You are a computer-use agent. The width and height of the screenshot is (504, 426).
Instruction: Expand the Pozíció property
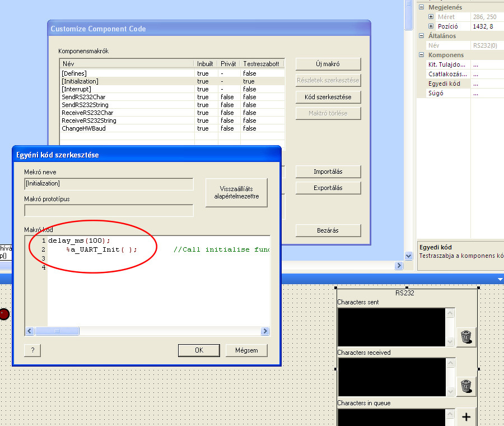[431, 26]
